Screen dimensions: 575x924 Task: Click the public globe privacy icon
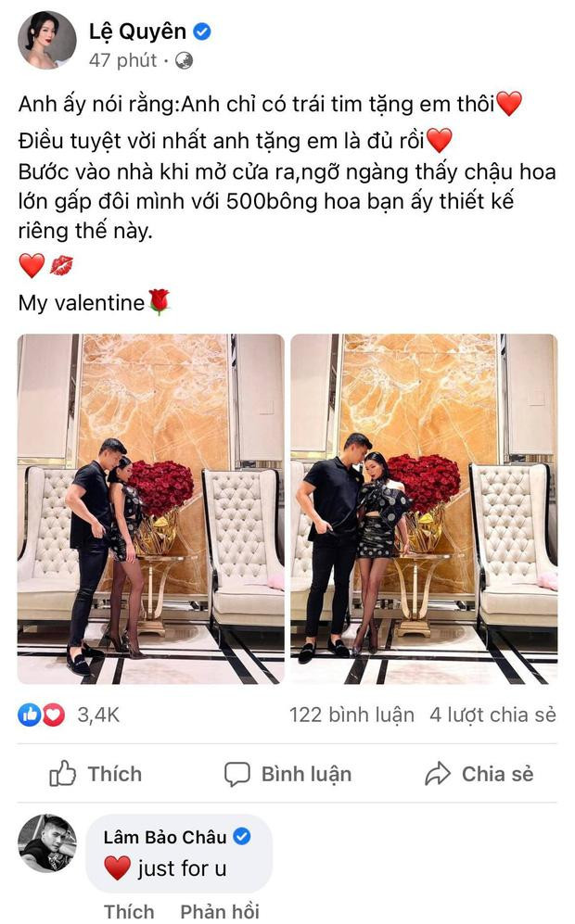[184, 60]
